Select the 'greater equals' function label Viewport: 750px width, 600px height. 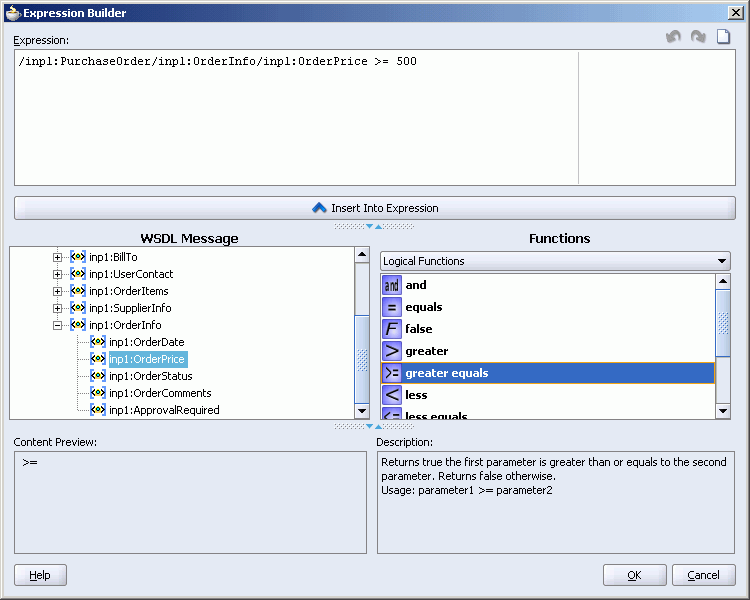447,373
